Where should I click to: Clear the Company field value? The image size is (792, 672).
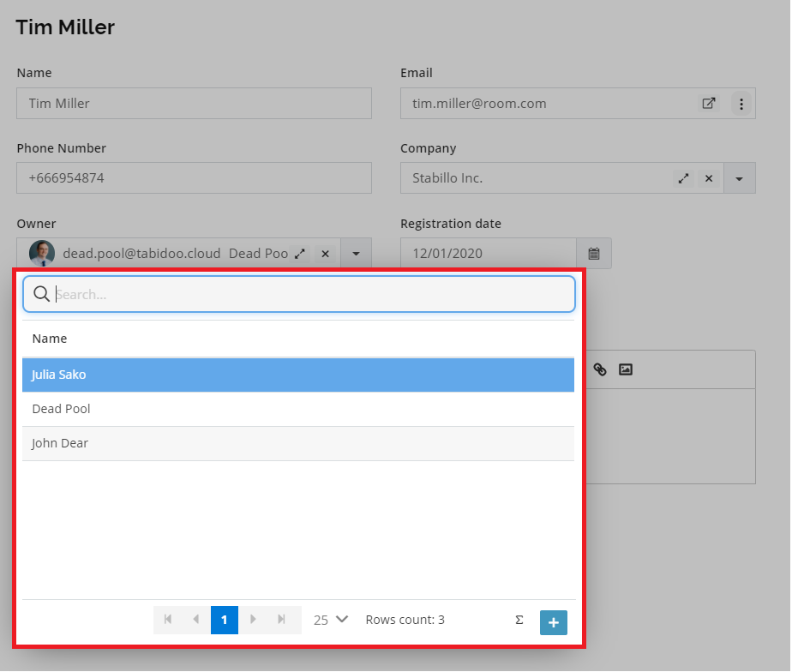coord(709,178)
